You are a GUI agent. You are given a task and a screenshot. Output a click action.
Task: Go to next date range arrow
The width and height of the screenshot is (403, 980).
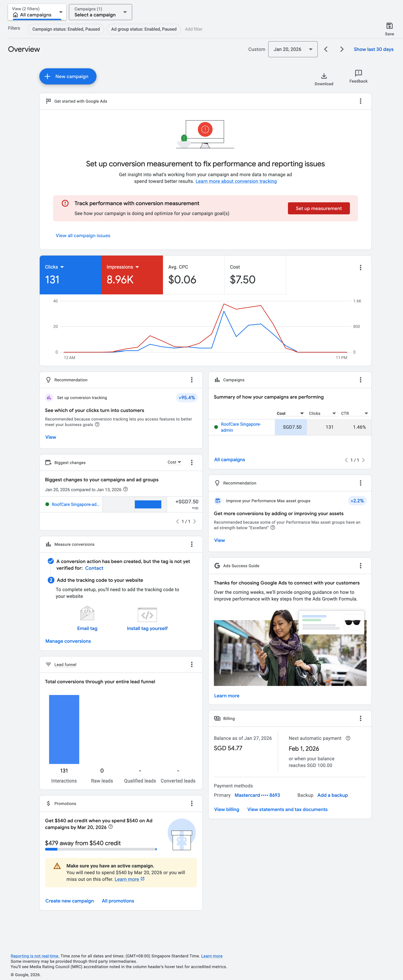point(342,49)
